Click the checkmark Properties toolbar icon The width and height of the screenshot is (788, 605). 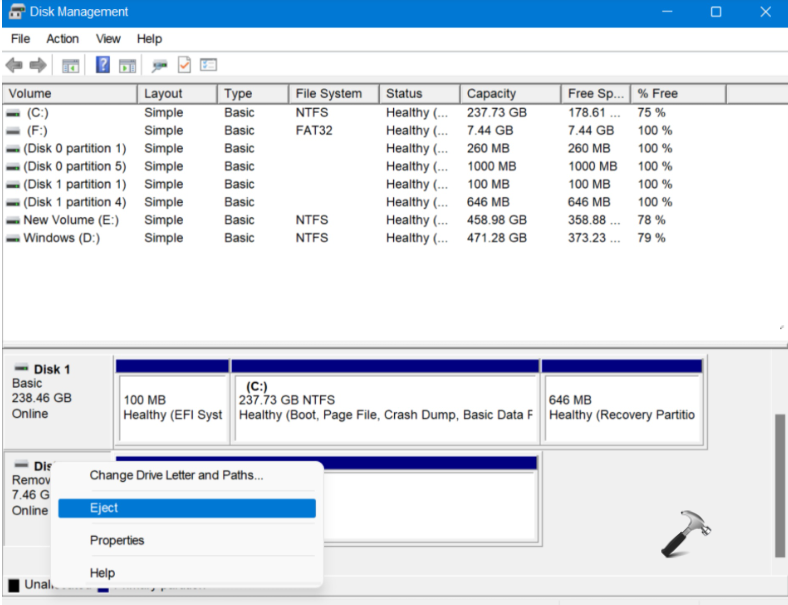tap(184, 65)
